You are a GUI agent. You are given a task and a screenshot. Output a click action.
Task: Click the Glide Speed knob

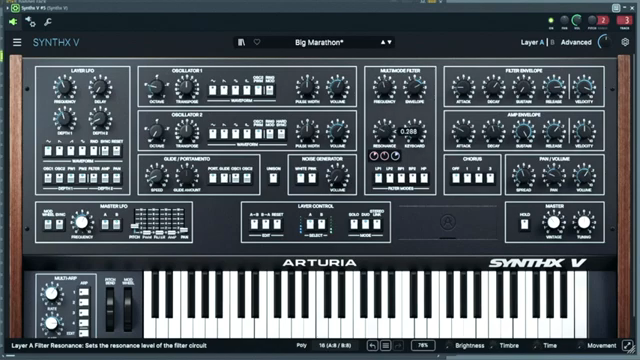click(x=157, y=176)
